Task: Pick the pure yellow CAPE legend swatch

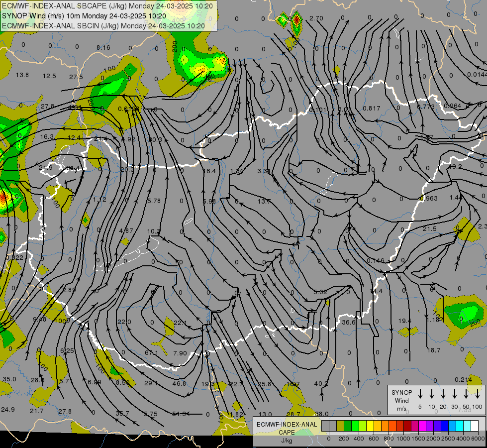Action: pyautogui.click(x=370, y=426)
